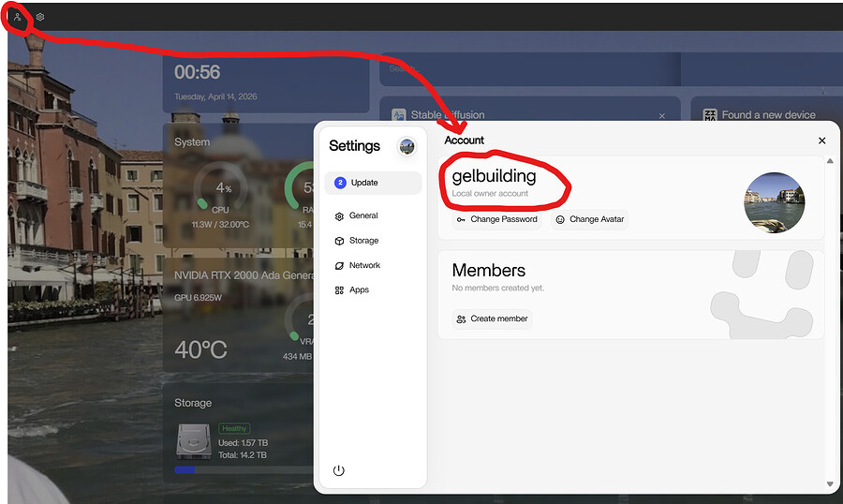
Task: Close the Settings Account dialog
Action: [x=821, y=141]
